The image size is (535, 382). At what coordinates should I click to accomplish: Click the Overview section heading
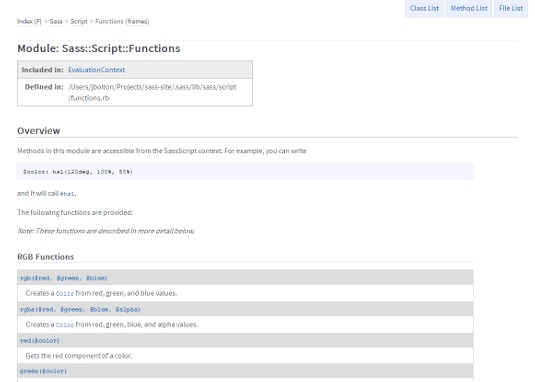[39, 131]
